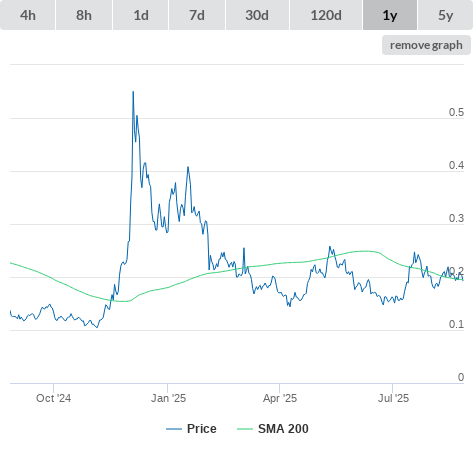This screenshot has width=474, height=455.
Task: Toggle the SMA 200 legend label
Action: tap(283, 429)
